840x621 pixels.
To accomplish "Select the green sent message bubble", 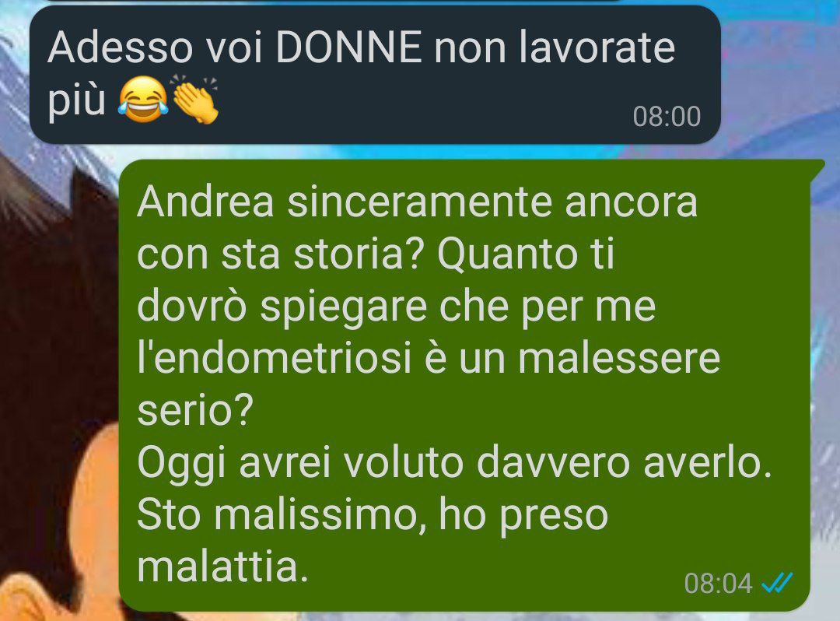I will pyautogui.click(x=465, y=385).
